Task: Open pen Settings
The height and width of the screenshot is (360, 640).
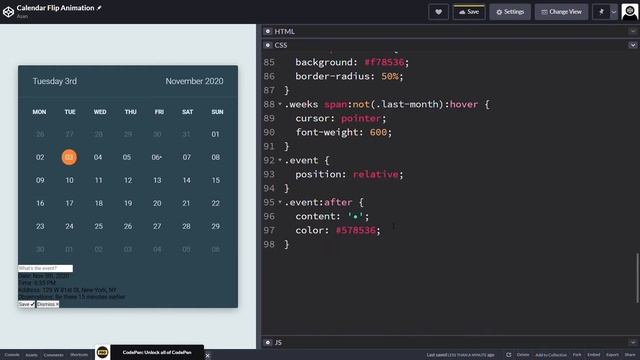Action: (x=510, y=12)
